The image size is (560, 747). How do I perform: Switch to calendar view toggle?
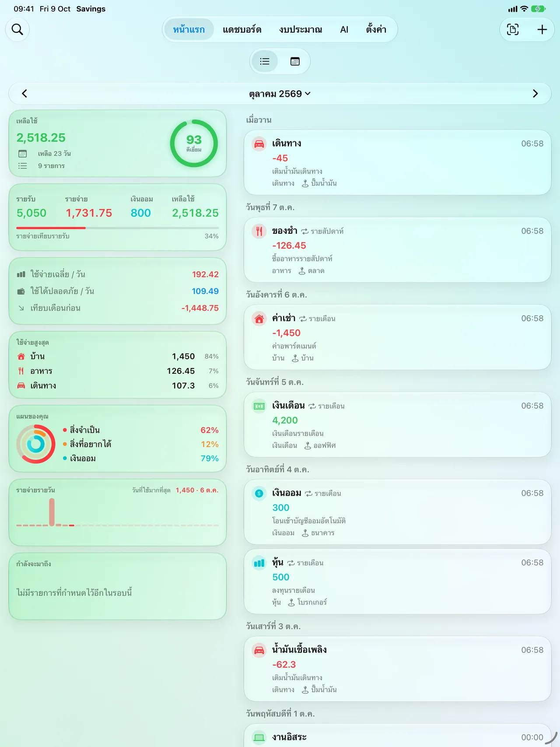click(295, 61)
